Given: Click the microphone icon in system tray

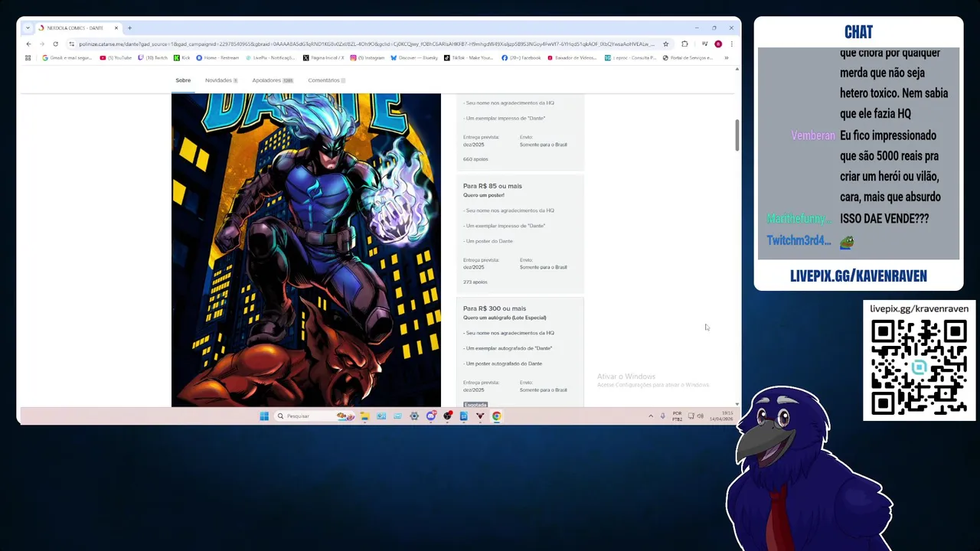Looking at the screenshot, I should click(x=662, y=416).
